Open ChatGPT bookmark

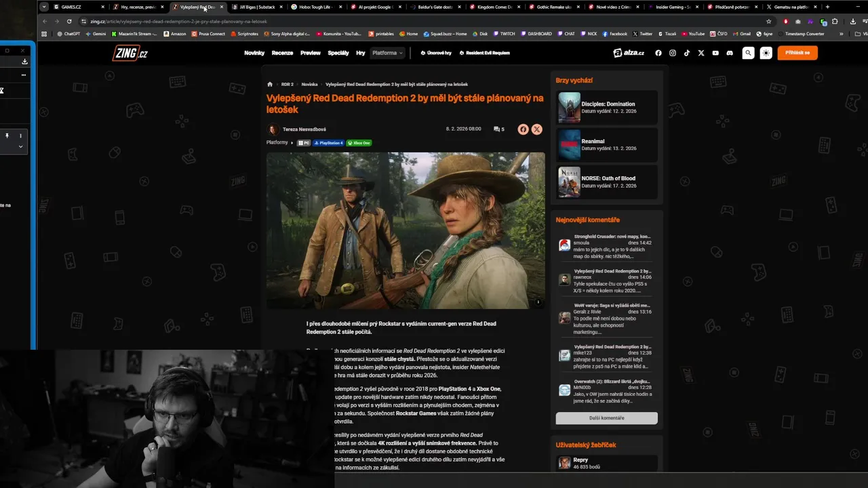pos(68,33)
